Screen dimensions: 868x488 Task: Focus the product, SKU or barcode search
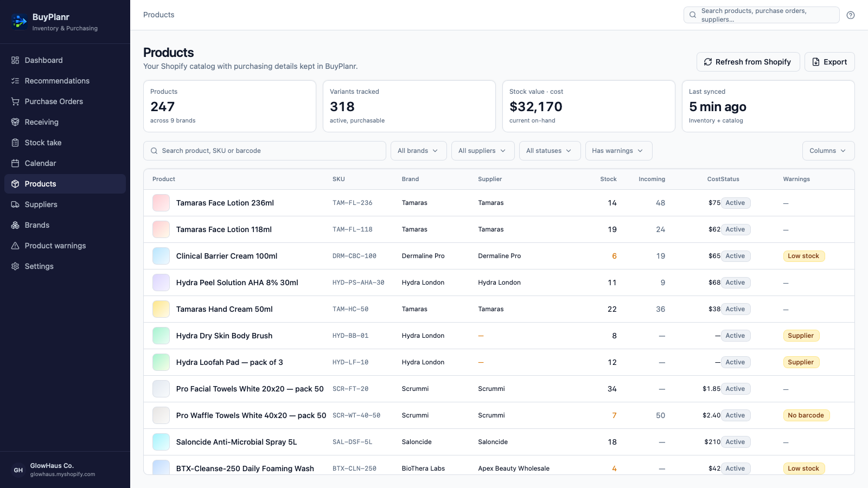coord(265,151)
